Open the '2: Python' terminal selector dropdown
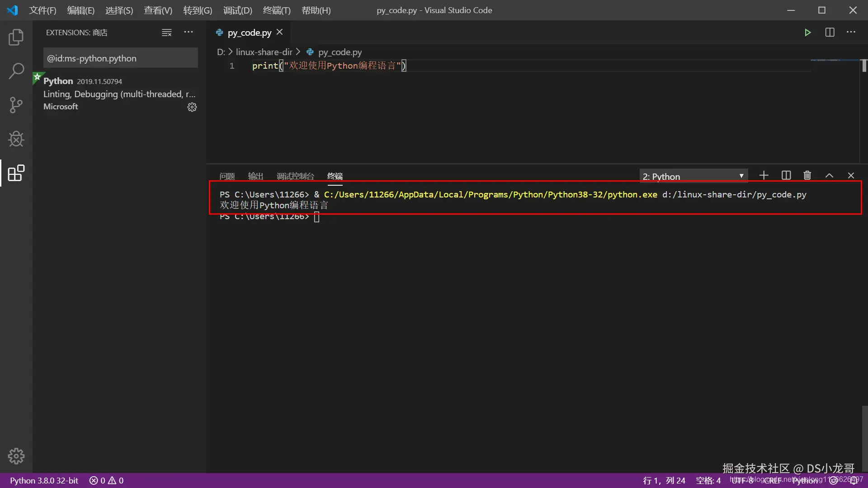Screen dimensions: 868x488 click(693, 176)
